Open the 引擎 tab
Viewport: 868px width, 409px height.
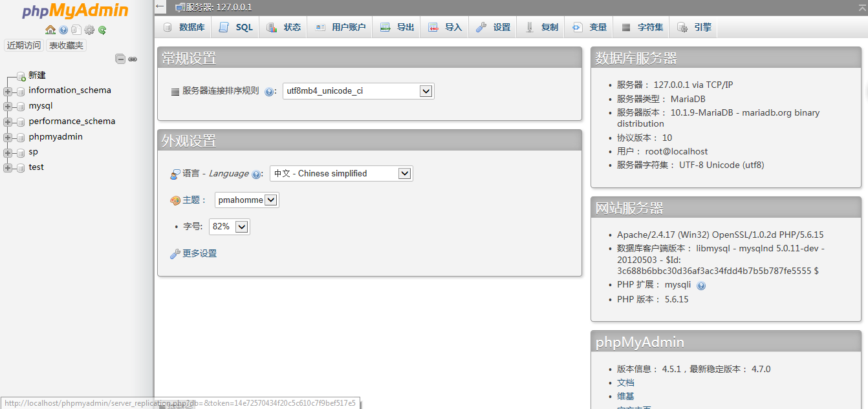[693, 27]
